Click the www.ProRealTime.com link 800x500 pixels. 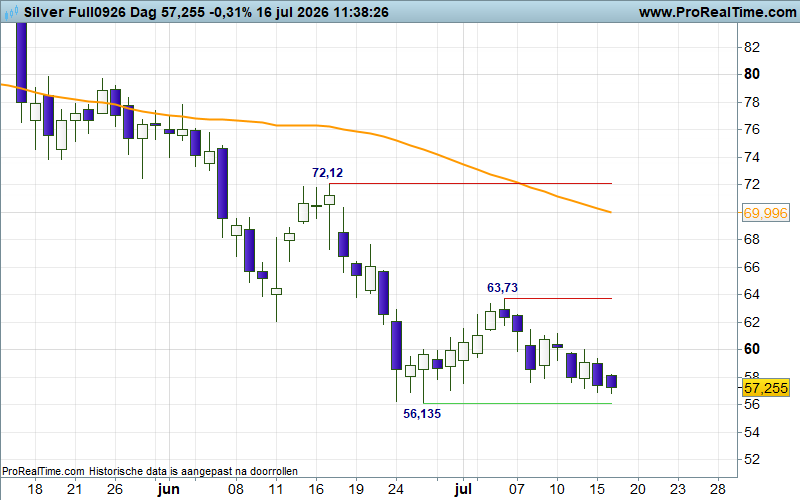pyautogui.click(x=717, y=12)
